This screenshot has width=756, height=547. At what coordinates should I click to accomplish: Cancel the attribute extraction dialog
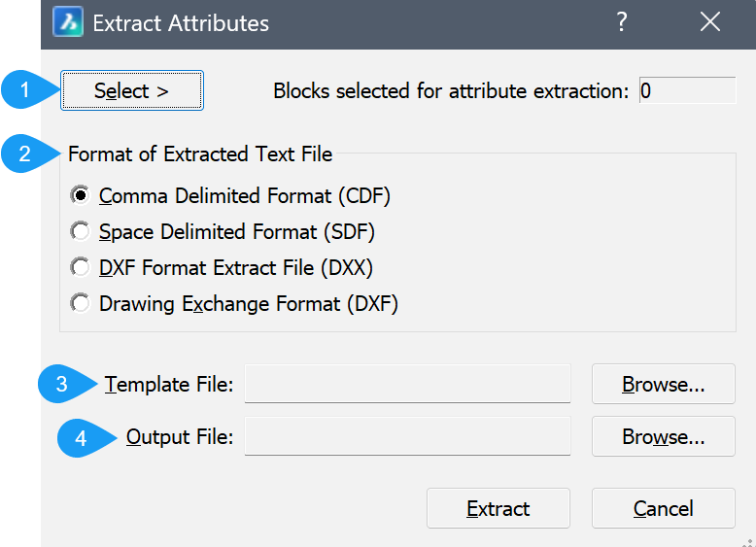pyautogui.click(x=663, y=509)
